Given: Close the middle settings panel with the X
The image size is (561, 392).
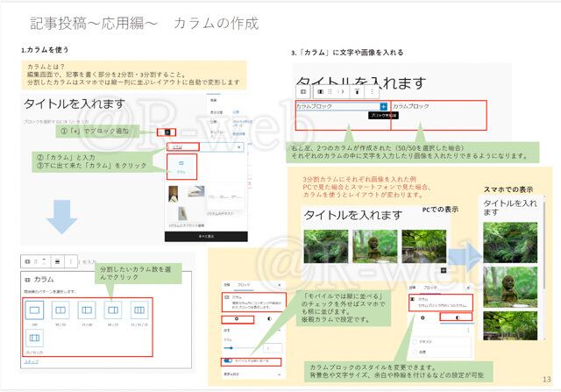Looking at the screenshot, I should (279, 285).
